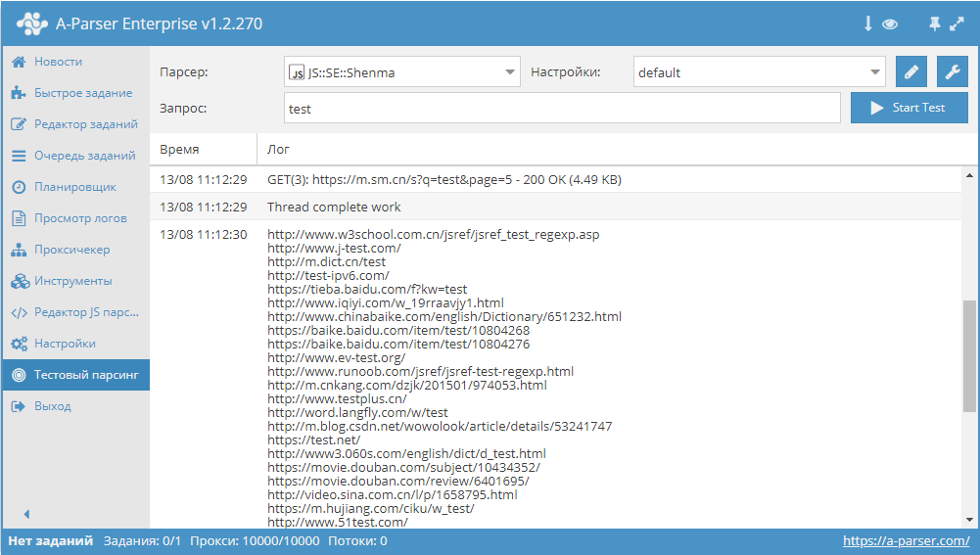The height and width of the screenshot is (555, 980).
Task: Click Выход to log out
Action: click(x=75, y=406)
